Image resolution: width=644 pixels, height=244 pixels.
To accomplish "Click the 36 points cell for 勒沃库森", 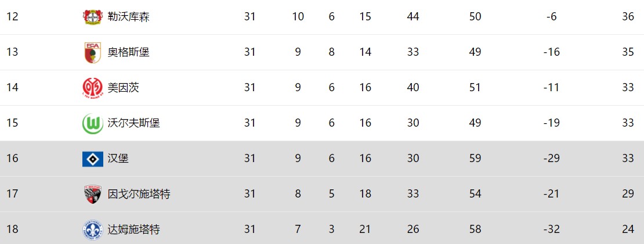I will click(628, 17).
